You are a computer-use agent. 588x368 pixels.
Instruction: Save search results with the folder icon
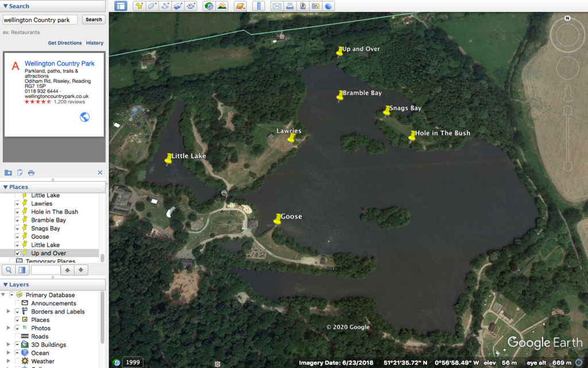point(8,172)
